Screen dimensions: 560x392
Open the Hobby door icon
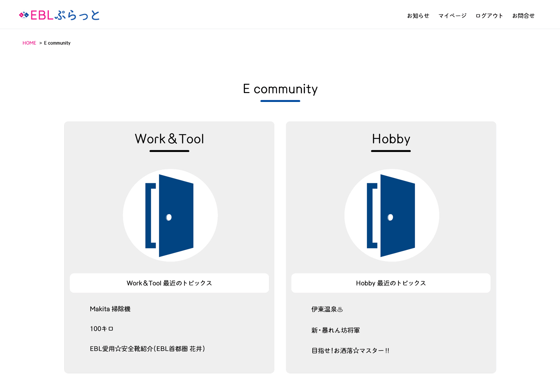click(392, 215)
